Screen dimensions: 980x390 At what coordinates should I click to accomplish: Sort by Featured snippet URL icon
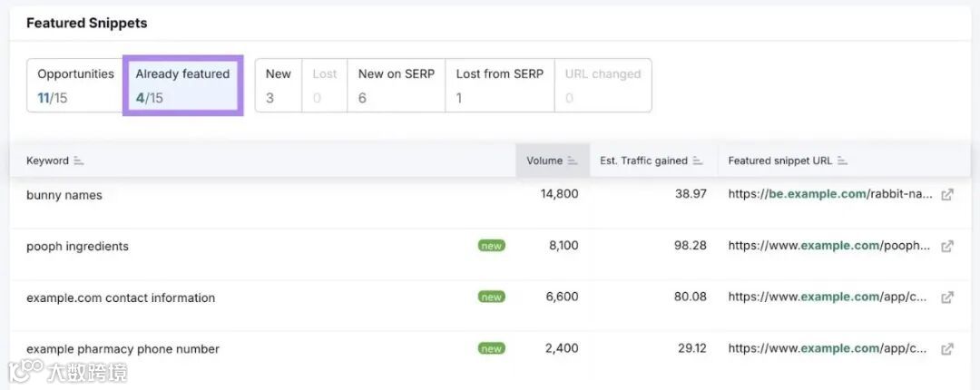point(843,161)
